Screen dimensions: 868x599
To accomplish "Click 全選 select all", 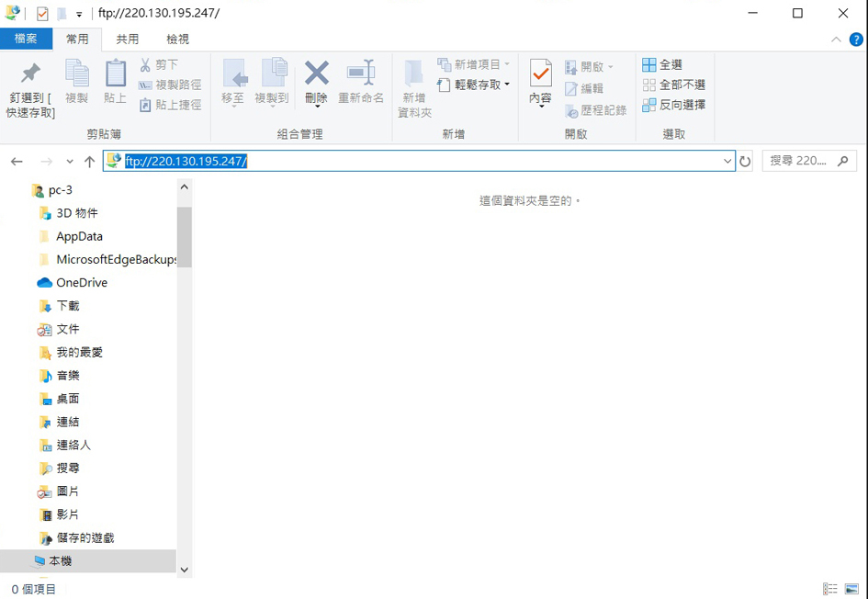I will point(662,65).
